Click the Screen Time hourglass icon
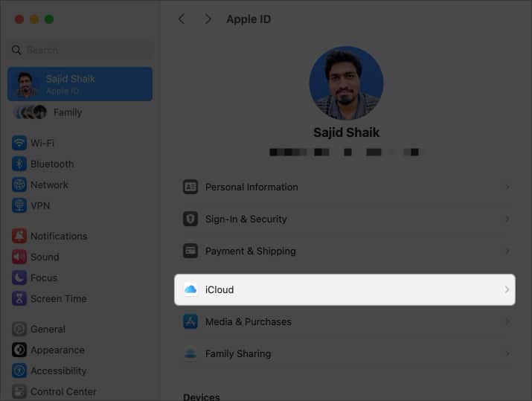Image resolution: width=532 pixels, height=401 pixels. pos(19,298)
